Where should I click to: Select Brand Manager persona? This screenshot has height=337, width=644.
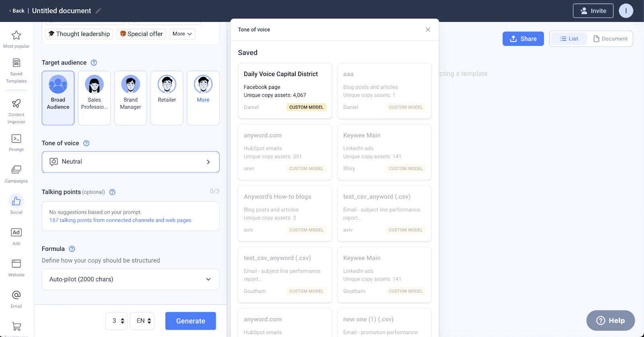coord(130,98)
